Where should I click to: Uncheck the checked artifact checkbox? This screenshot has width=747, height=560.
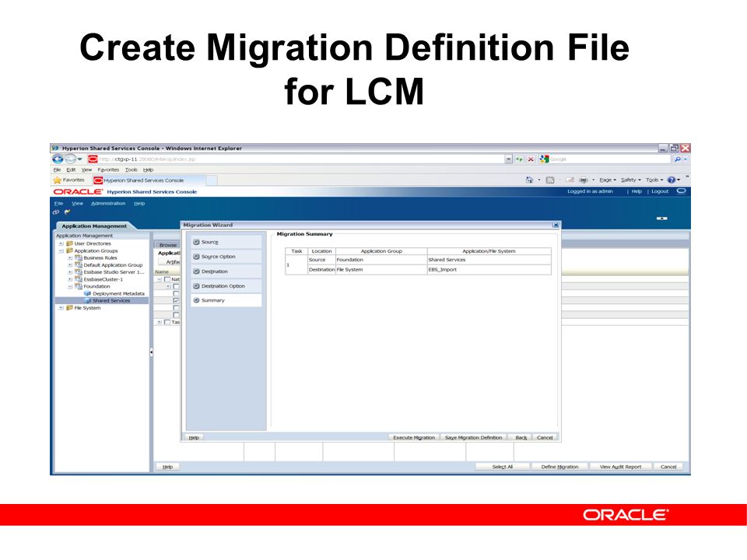tap(176, 301)
